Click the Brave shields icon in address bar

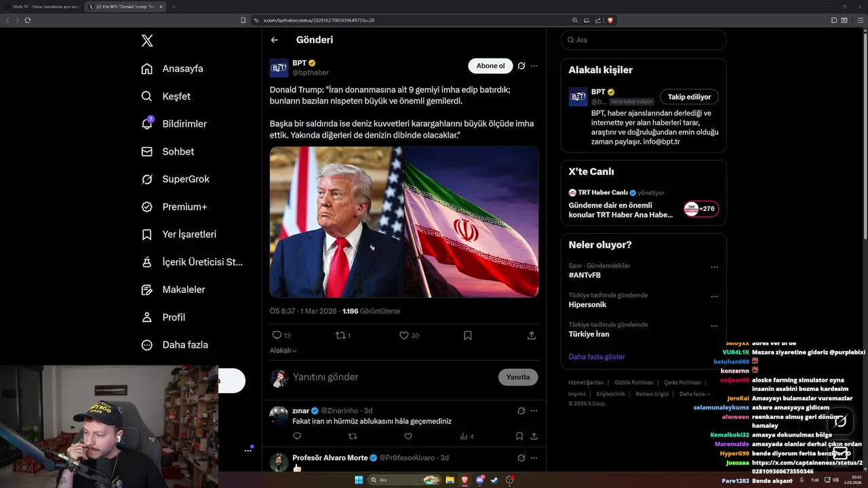[610, 20]
